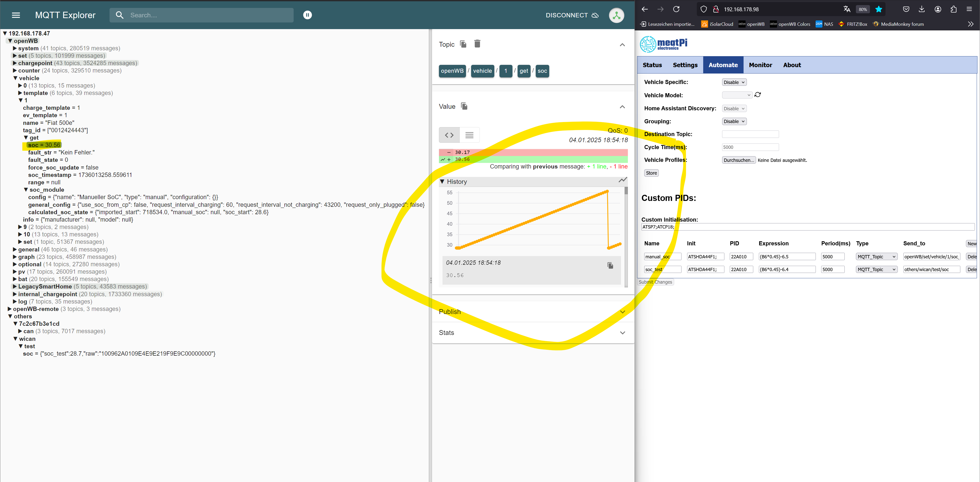Open the Grouping dropdown
The width and height of the screenshot is (980, 482).
tap(734, 121)
